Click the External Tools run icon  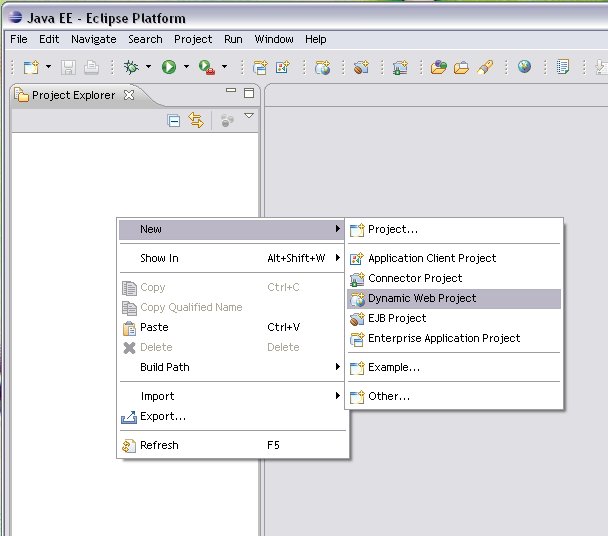tap(206, 67)
